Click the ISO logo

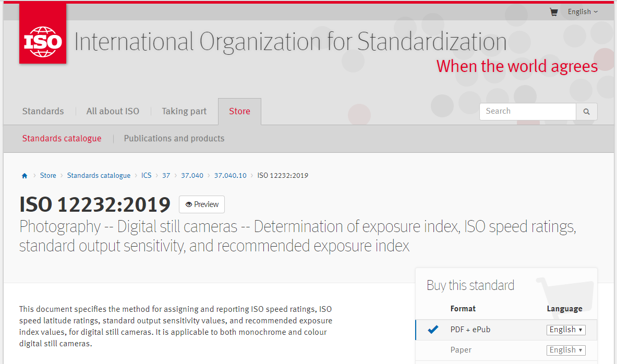[x=43, y=33]
